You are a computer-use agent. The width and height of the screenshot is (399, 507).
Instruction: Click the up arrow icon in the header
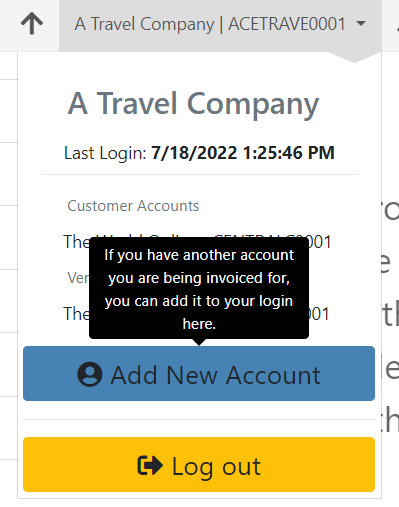32,24
